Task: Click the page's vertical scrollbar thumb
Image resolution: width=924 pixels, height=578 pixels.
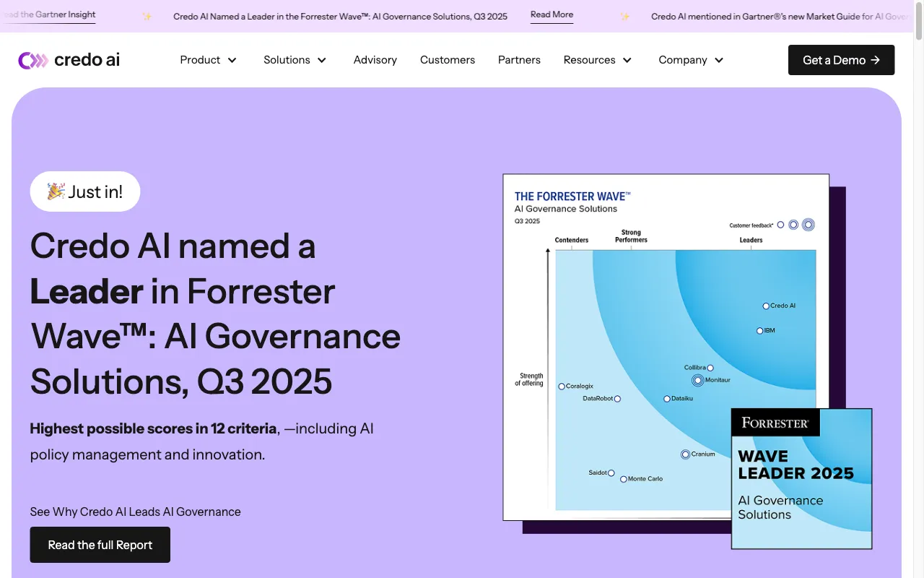Action: [x=919, y=20]
